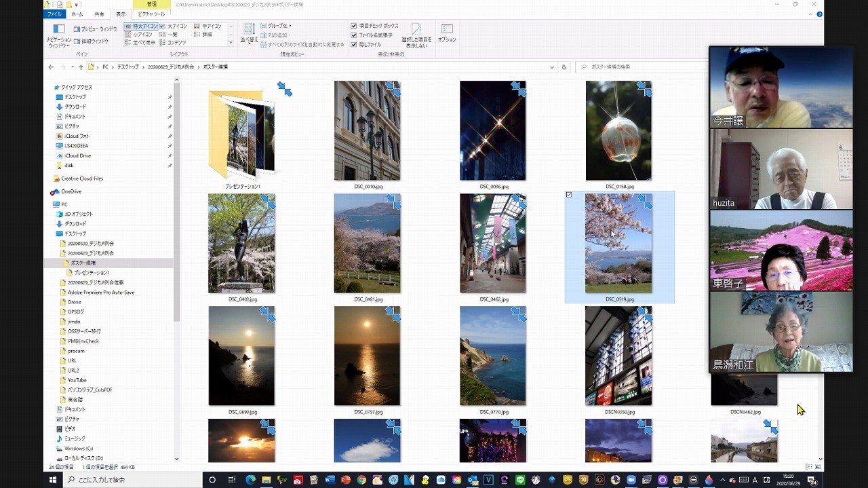Switch to the 共有 ribbon tab

(x=99, y=14)
